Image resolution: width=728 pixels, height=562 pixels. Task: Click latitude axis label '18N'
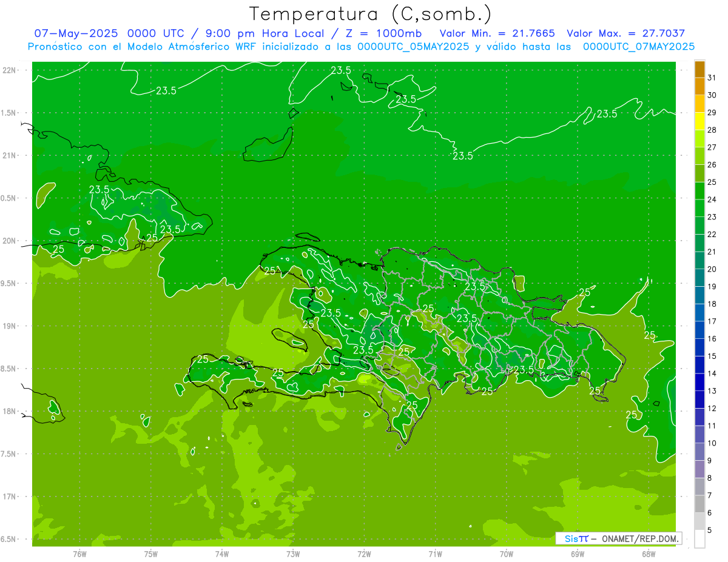point(10,411)
